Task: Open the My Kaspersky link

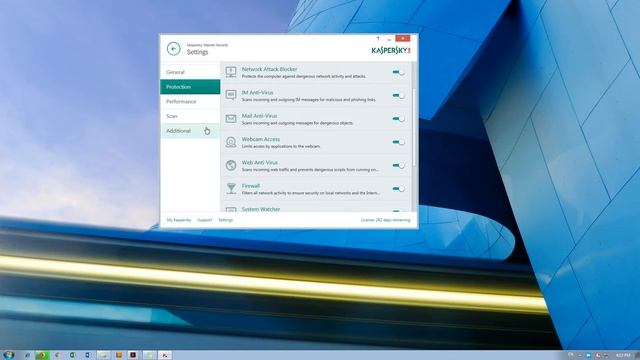Action: (179, 220)
